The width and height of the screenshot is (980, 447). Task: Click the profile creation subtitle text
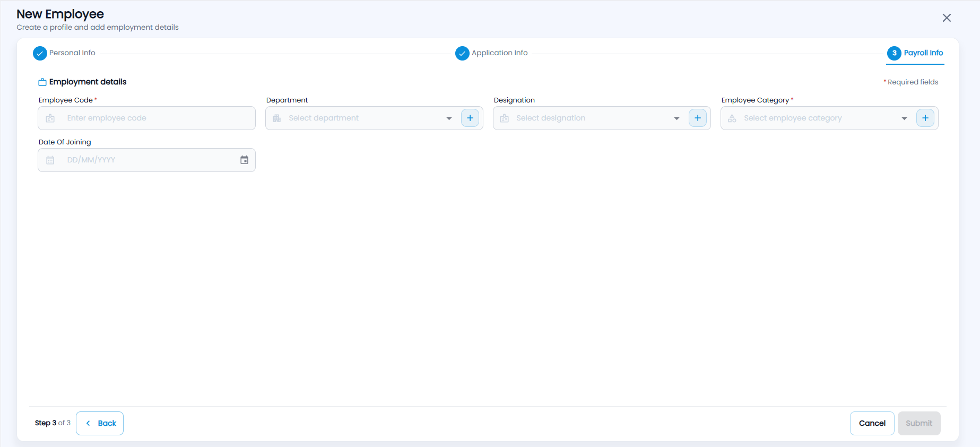pyautogui.click(x=98, y=28)
